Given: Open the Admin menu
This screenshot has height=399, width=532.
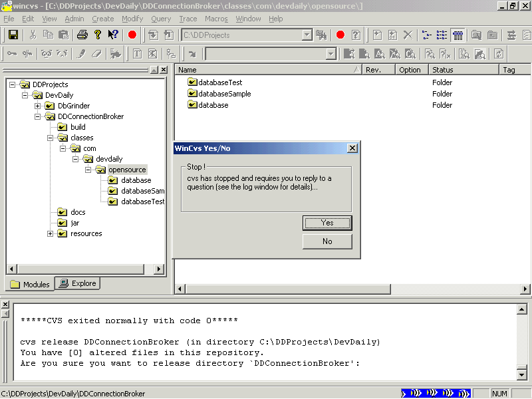Looking at the screenshot, I should [x=74, y=19].
